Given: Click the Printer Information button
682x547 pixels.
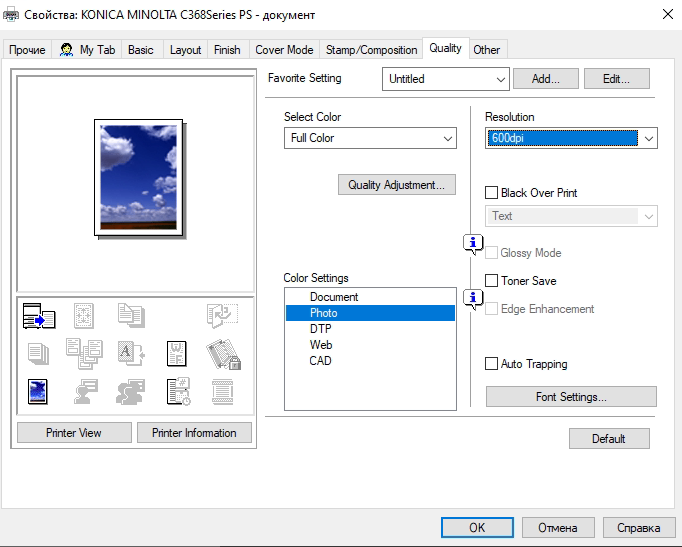Looking at the screenshot, I should coord(194,433).
